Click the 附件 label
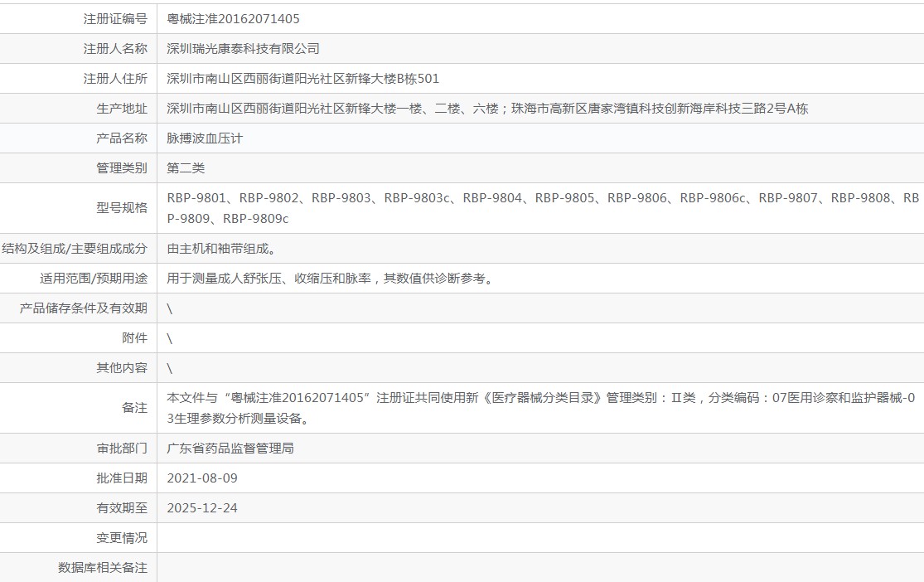 click(x=134, y=338)
